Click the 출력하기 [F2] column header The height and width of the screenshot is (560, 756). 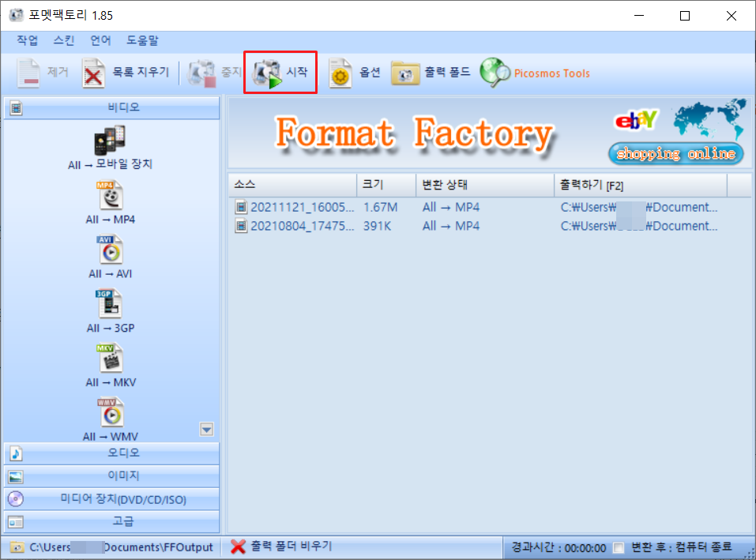(641, 185)
